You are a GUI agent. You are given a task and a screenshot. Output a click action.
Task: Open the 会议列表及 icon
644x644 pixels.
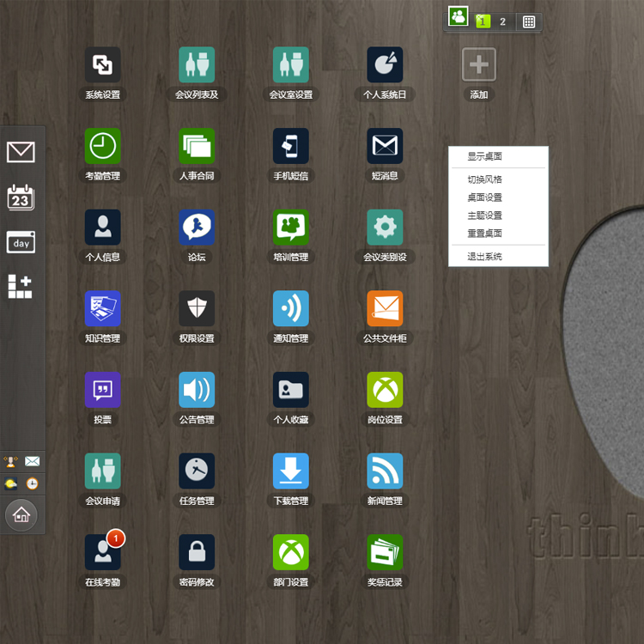click(x=197, y=64)
